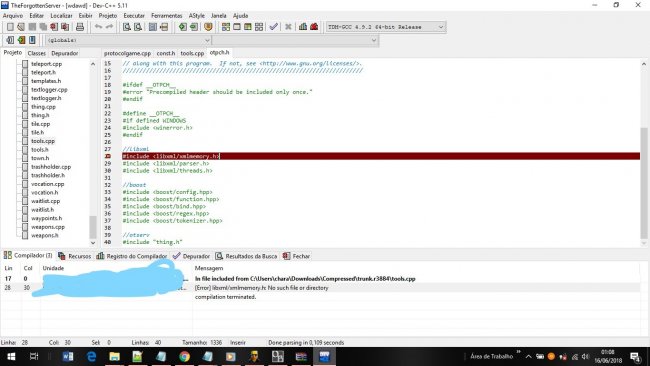Open the (globals) scope dropdown

[128, 40]
